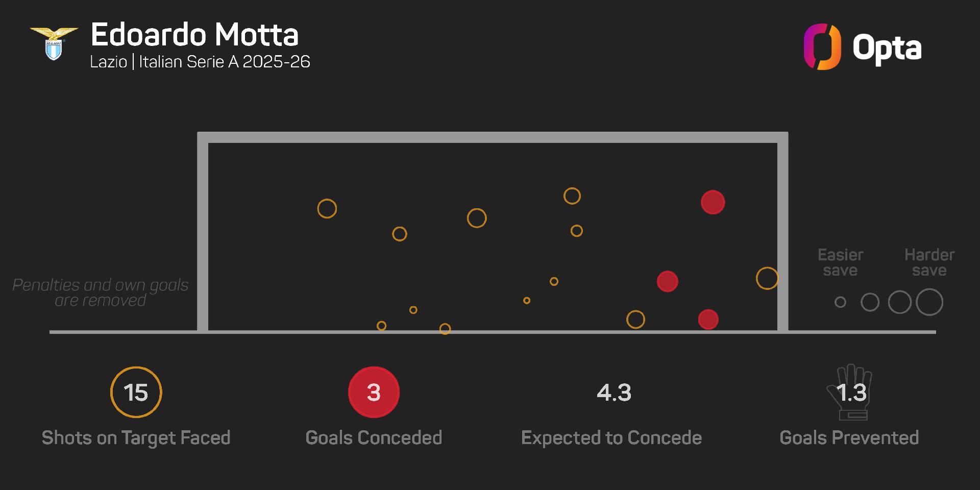The height and width of the screenshot is (490, 980).
Task: Select the orange shot circle overlapping the right goalpost
Action: tap(767, 278)
